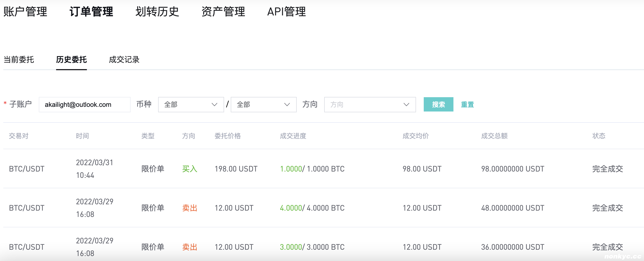
Task: Expand the second 全部 currency dropdown
Action: pos(263,105)
